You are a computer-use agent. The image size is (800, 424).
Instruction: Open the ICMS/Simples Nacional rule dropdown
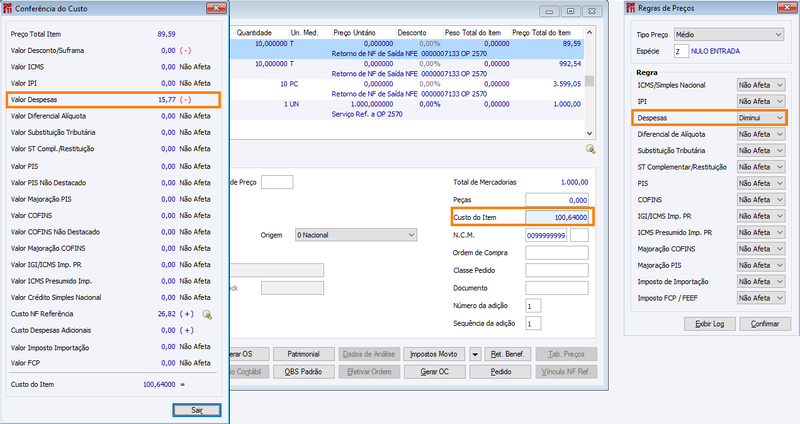coord(761,85)
